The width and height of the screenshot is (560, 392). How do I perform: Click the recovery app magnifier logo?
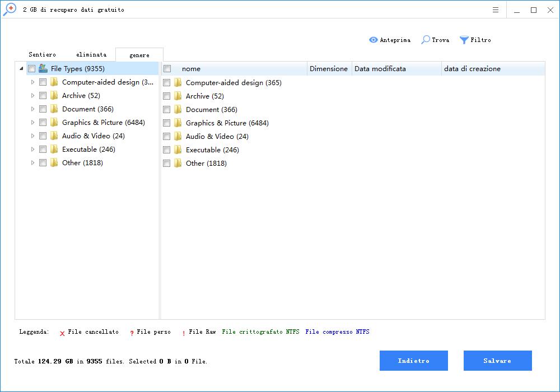10,10
